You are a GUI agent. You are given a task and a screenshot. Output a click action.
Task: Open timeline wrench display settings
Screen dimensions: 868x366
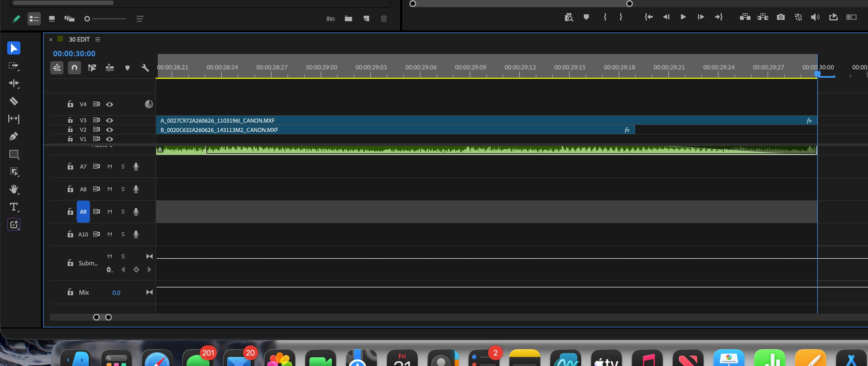(x=145, y=68)
